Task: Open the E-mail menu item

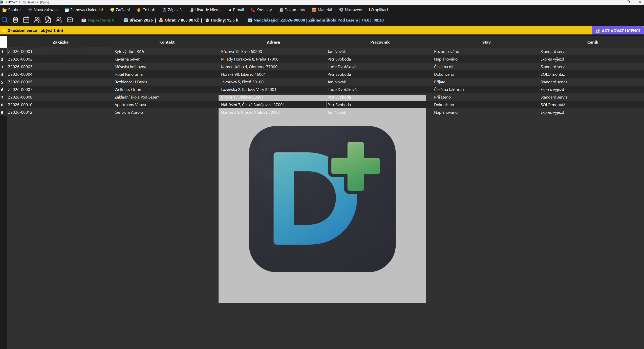Action: pyautogui.click(x=236, y=10)
